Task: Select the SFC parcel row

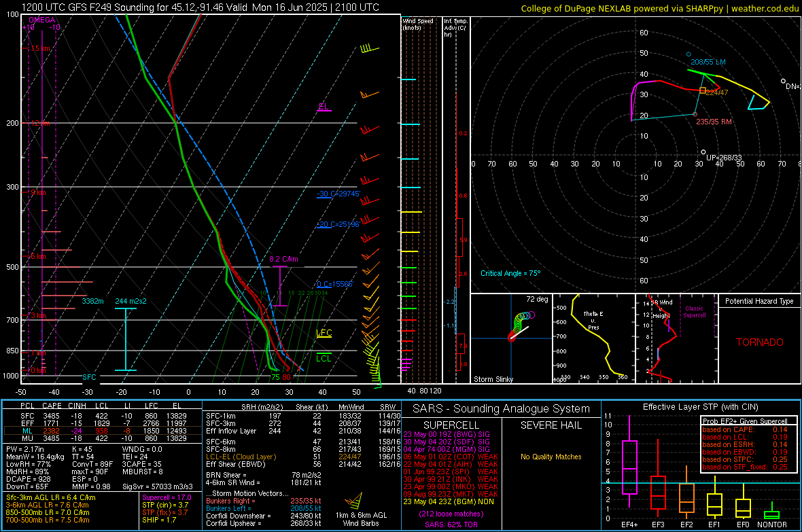Action: pos(103,416)
